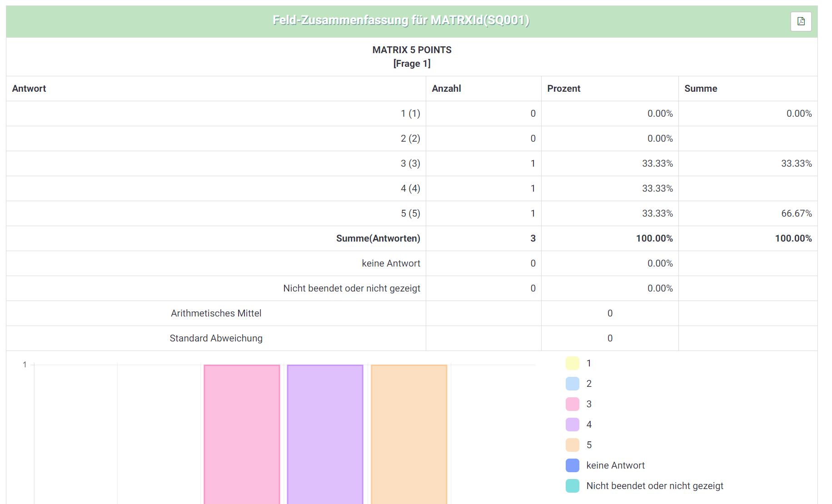Hide the 'keine Antwort' legend entry
This screenshot has width=832, height=504.
[x=615, y=465]
